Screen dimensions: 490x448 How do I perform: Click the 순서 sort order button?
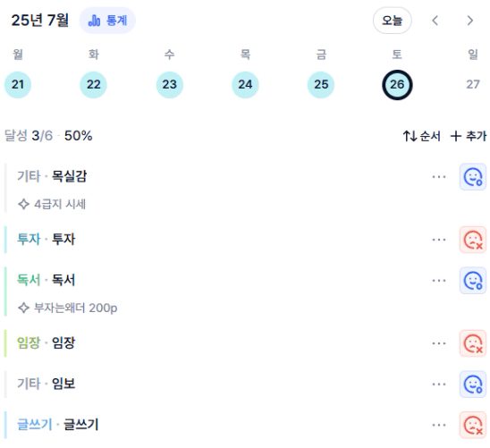[x=421, y=136]
